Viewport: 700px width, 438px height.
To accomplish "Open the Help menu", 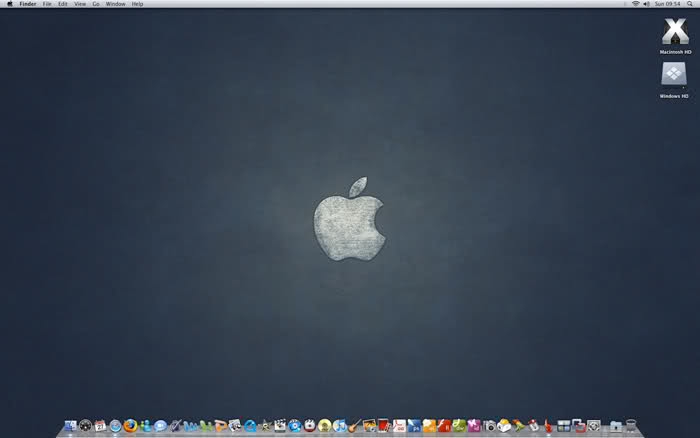I will pyautogui.click(x=138, y=4).
